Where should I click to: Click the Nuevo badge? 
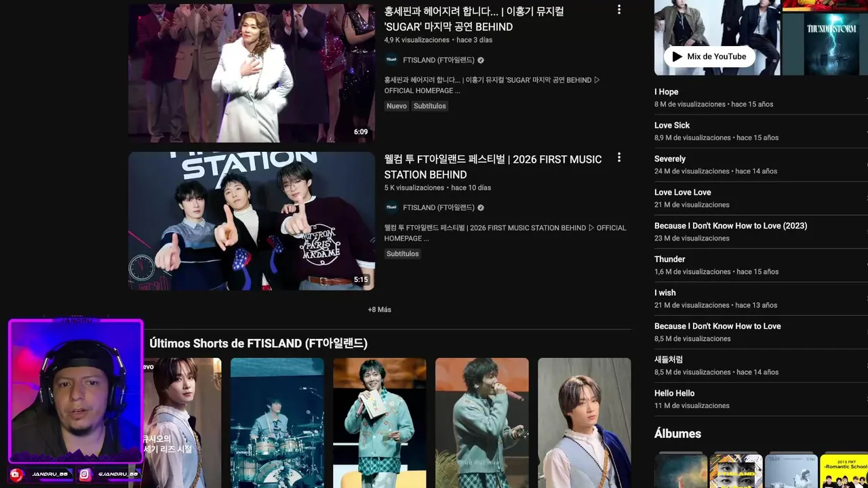(397, 106)
